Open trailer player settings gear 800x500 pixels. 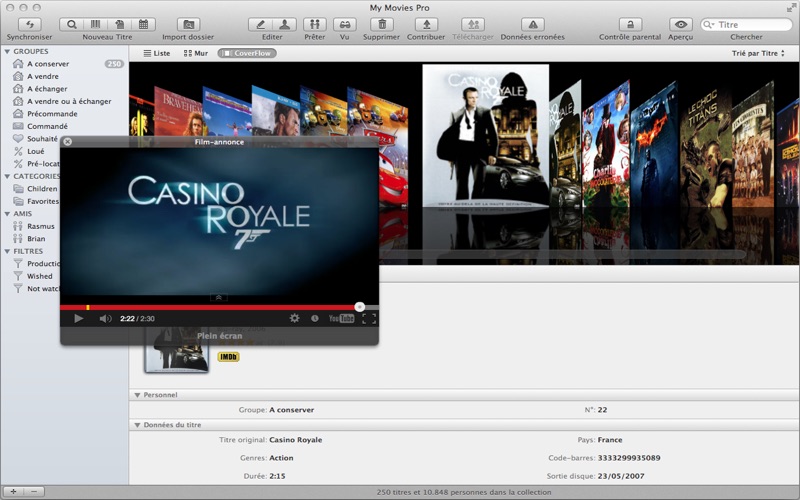click(x=294, y=318)
